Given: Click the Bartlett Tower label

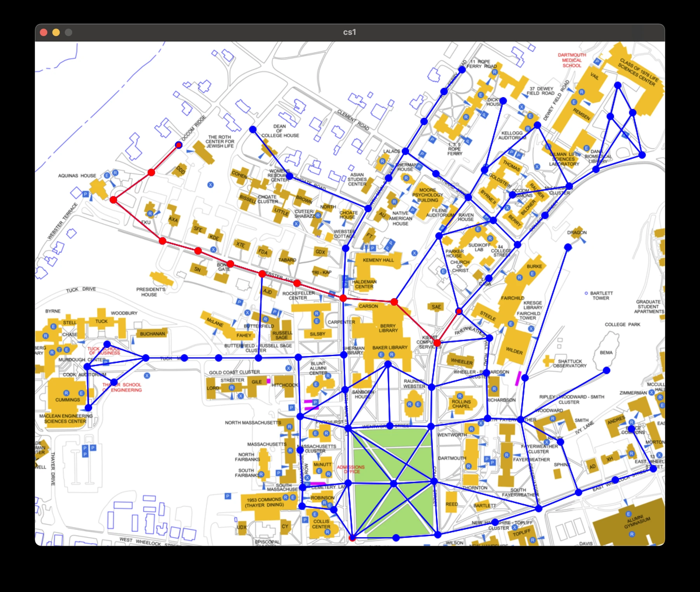Looking at the screenshot, I should [x=601, y=295].
